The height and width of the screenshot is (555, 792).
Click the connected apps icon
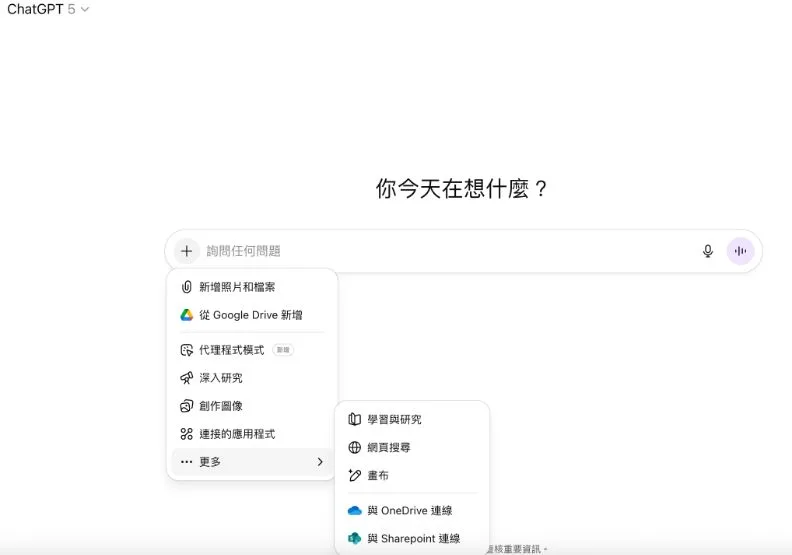click(x=186, y=434)
